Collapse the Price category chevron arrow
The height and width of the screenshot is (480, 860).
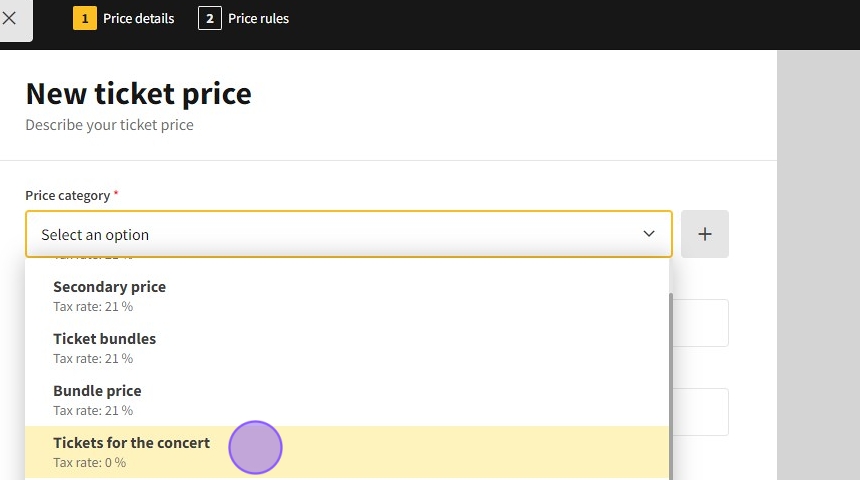[x=649, y=234]
